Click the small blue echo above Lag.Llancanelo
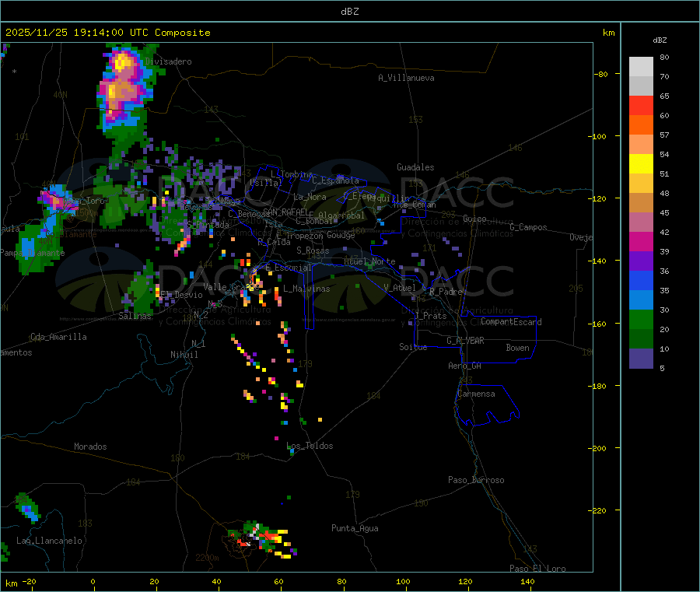 point(28,509)
